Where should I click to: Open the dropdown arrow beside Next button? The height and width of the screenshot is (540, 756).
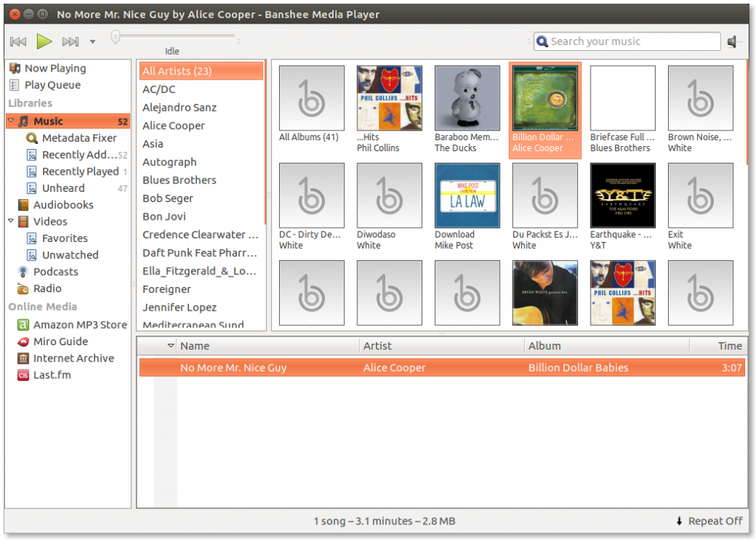tap(92, 42)
